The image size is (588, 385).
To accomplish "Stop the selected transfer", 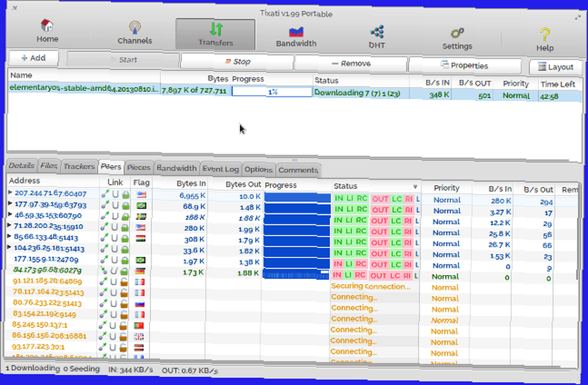I will point(238,62).
